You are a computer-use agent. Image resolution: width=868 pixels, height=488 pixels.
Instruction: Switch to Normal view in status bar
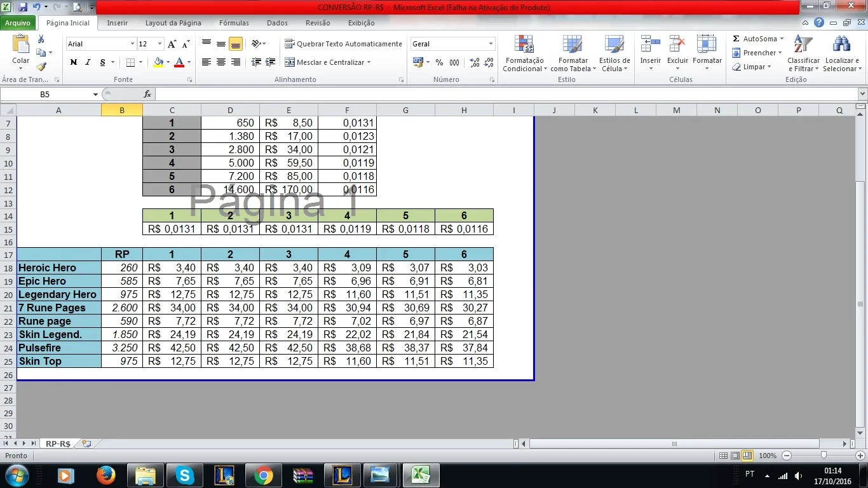point(723,456)
